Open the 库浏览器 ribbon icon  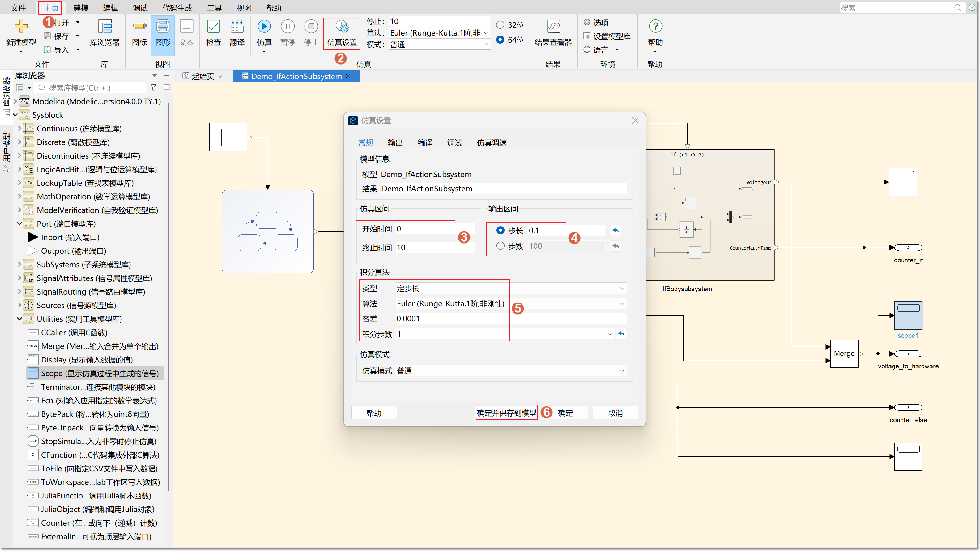(104, 27)
